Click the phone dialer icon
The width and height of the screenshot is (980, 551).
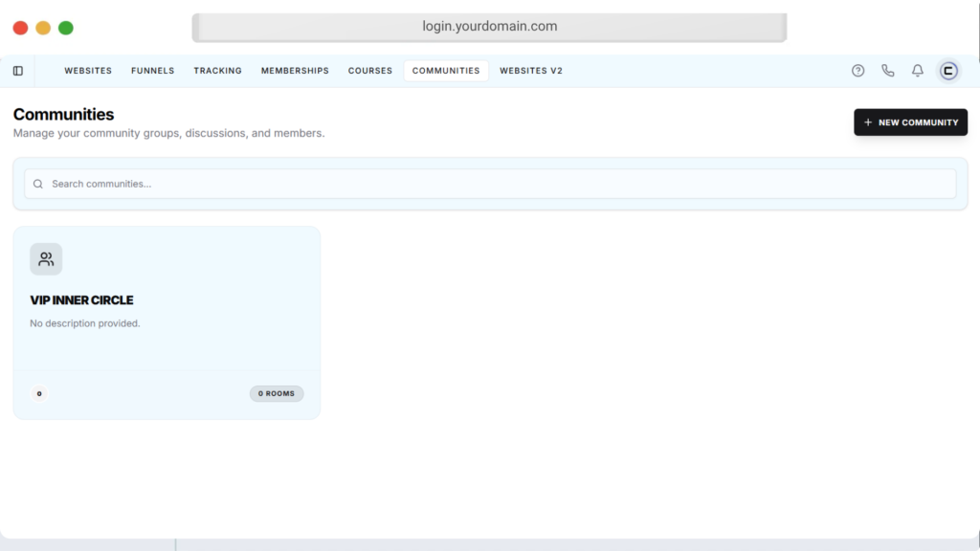click(x=887, y=71)
